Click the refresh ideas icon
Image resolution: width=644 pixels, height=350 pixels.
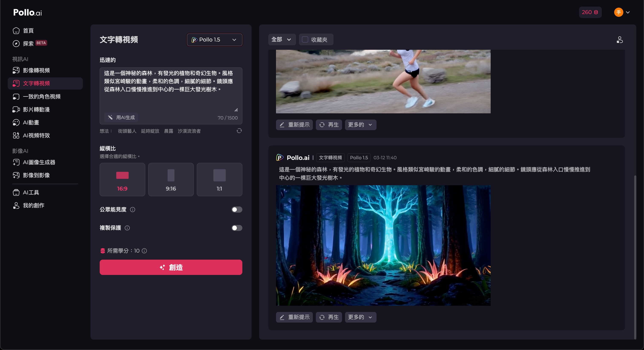point(239,131)
